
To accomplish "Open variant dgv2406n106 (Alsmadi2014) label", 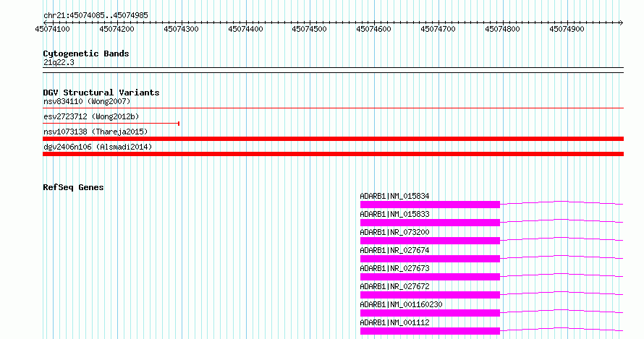I will (x=98, y=147).
